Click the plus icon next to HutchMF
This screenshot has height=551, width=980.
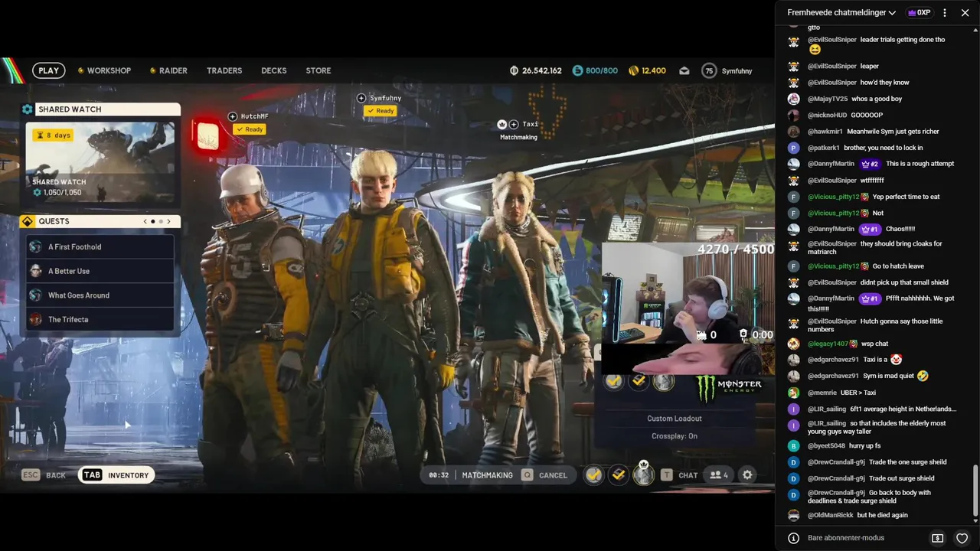[x=233, y=116]
